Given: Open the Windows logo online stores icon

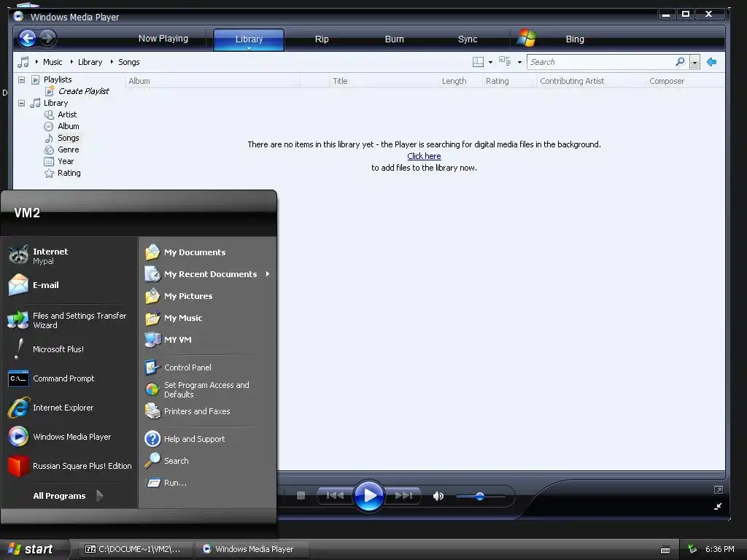Looking at the screenshot, I should coord(527,38).
